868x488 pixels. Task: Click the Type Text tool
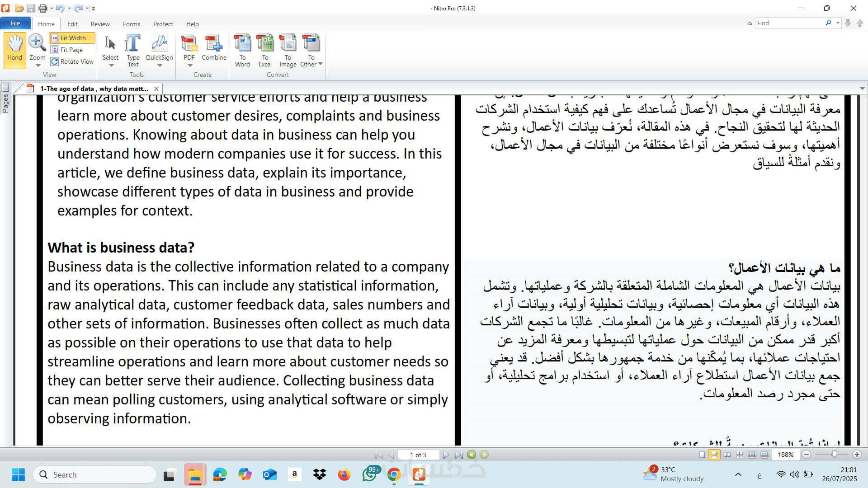pyautogui.click(x=133, y=50)
